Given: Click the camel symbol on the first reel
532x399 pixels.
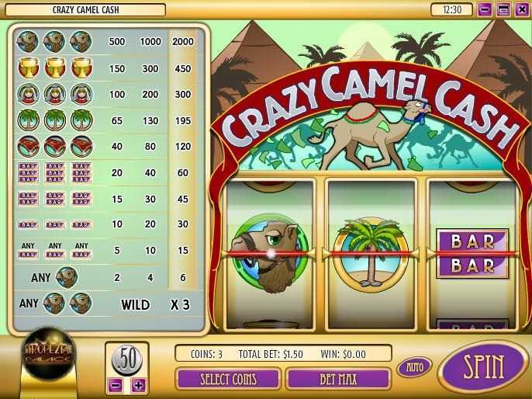Looking at the screenshot, I should click(x=270, y=253).
